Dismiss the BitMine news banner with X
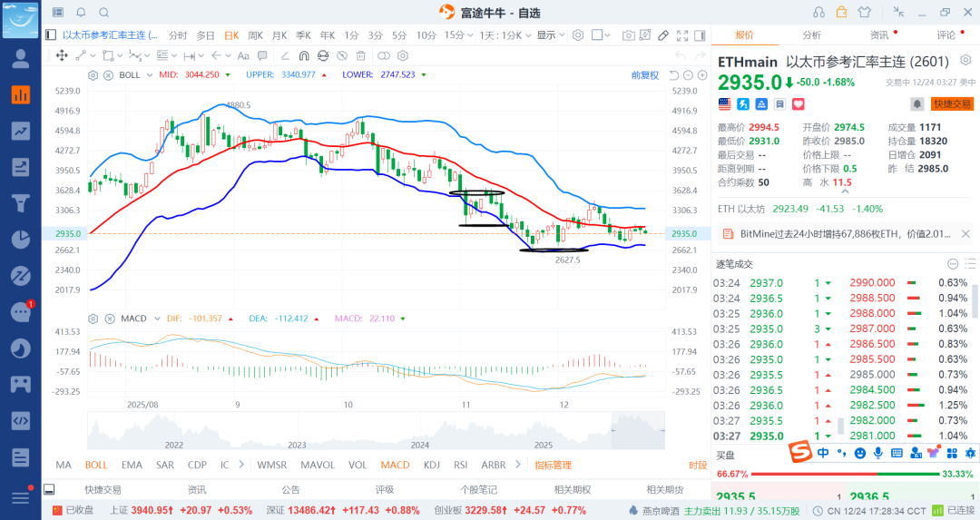 tap(965, 234)
